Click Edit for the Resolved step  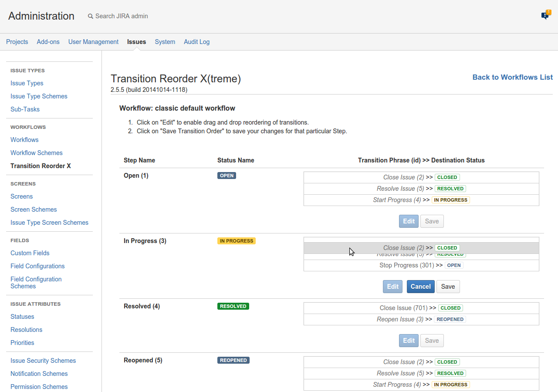click(409, 341)
